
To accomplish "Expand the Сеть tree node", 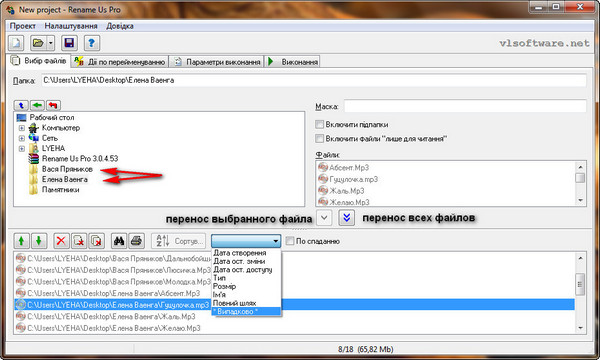I will click(22, 138).
